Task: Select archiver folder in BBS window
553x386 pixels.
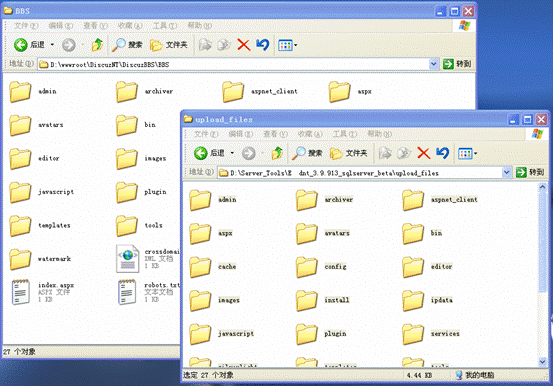Action: point(145,91)
